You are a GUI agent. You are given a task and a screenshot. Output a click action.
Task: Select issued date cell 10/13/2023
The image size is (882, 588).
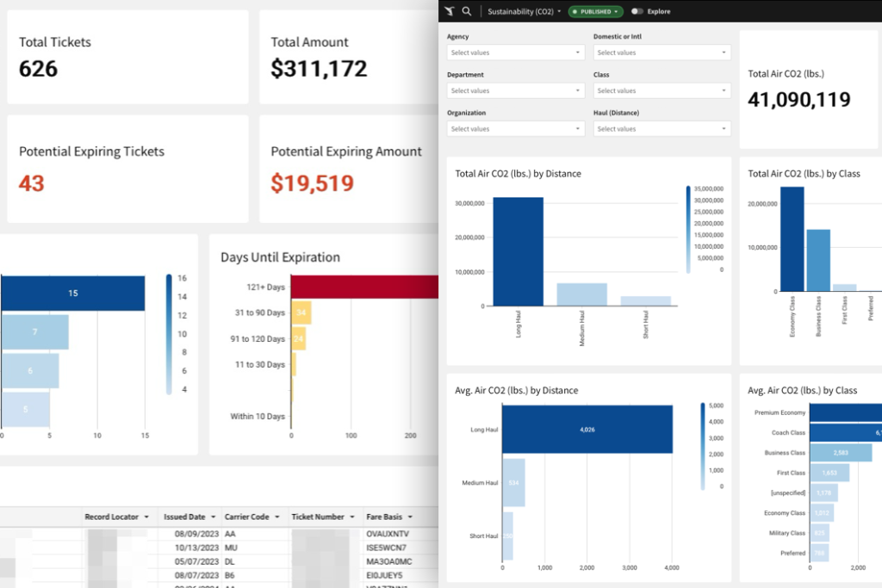tap(196, 548)
